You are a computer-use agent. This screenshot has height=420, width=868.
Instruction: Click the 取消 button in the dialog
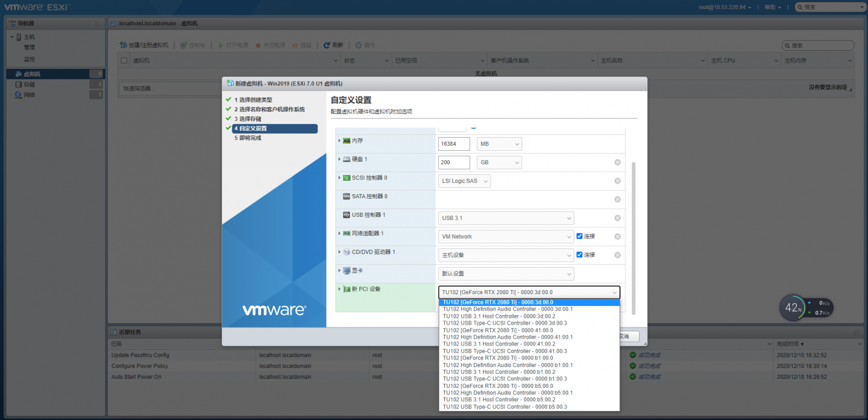(628, 336)
